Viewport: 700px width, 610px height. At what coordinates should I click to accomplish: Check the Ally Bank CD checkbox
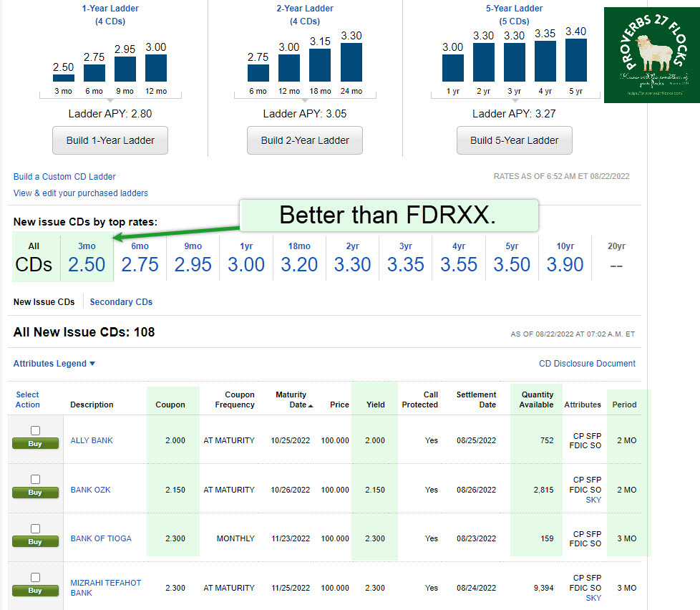[x=35, y=430]
